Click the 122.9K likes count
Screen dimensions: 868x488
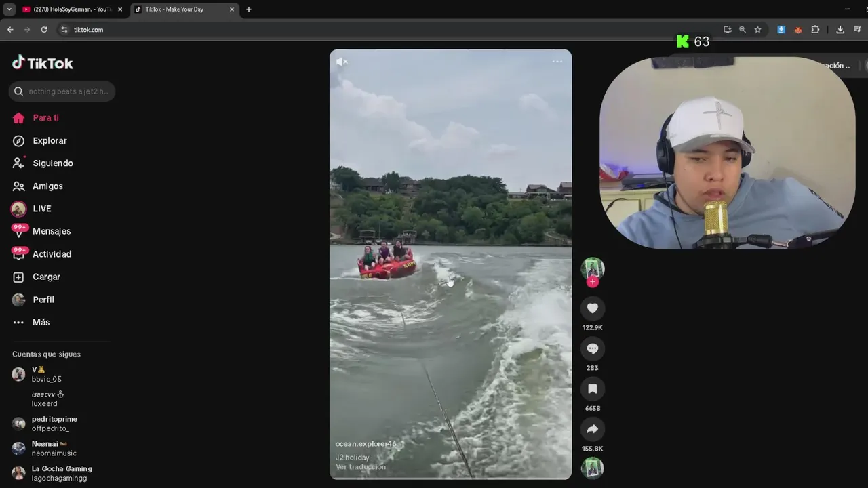click(593, 327)
